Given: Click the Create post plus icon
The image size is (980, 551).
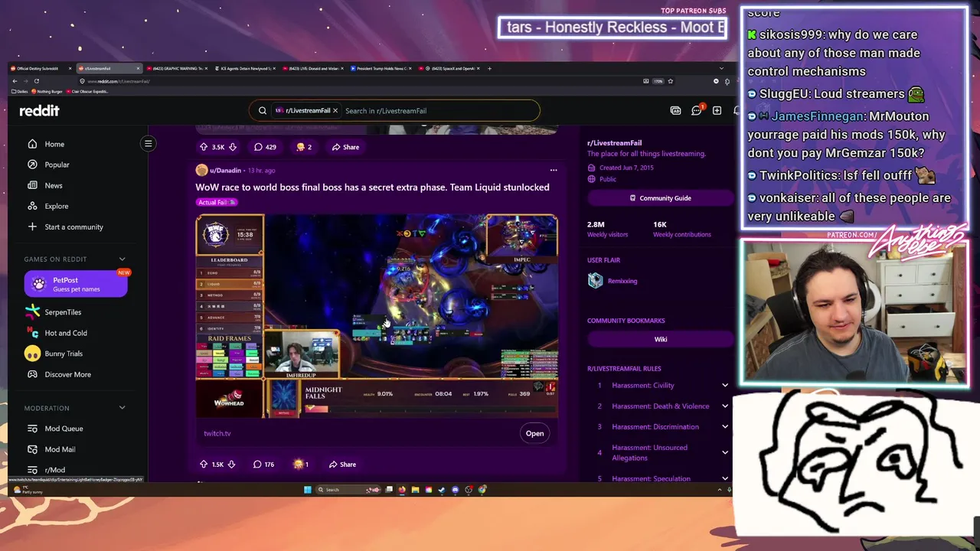Looking at the screenshot, I should tap(717, 110).
